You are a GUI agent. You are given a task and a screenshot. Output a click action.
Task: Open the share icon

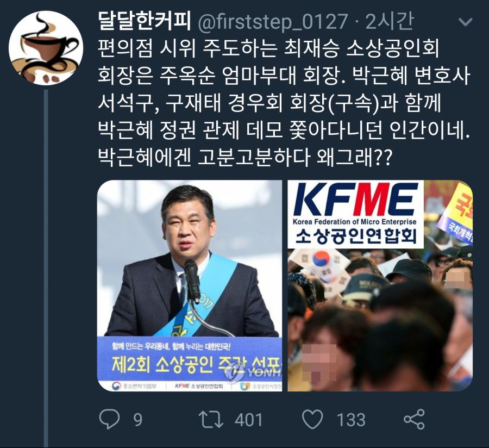click(414, 419)
